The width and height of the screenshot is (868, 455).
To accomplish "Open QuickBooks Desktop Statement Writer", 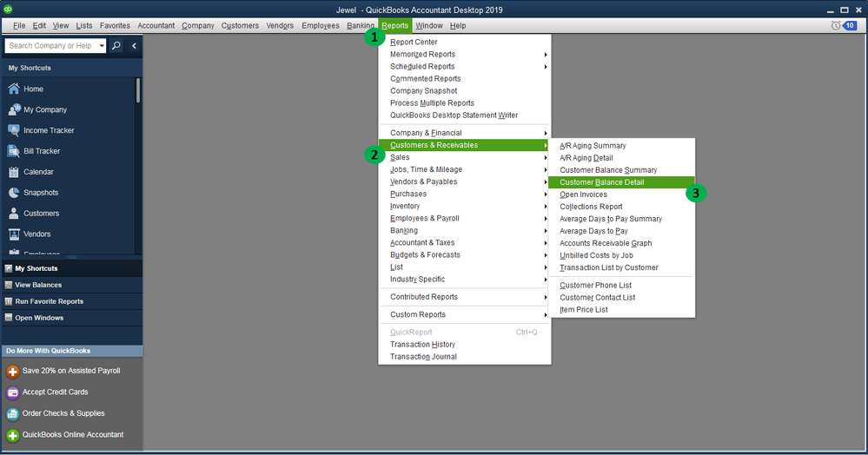I will tap(465, 115).
